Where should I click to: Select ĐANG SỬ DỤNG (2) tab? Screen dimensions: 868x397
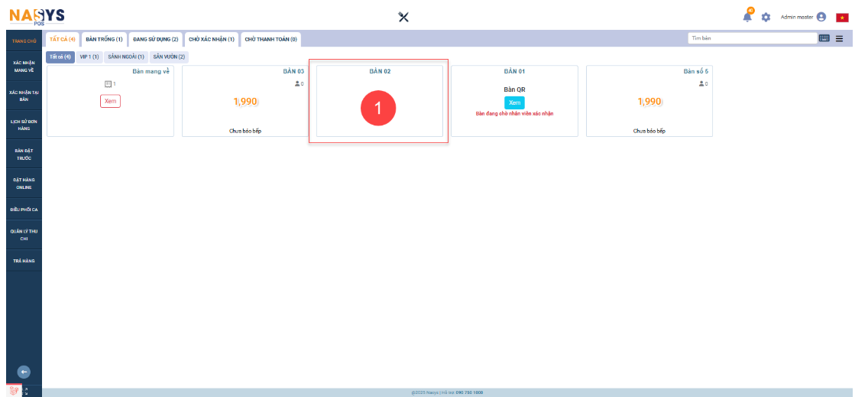pos(155,39)
